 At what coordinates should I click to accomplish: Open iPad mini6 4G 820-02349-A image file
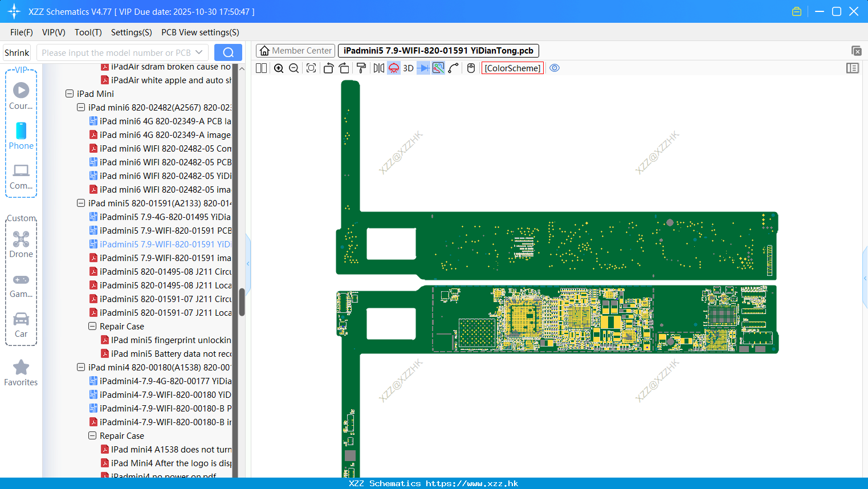pos(160,135)
